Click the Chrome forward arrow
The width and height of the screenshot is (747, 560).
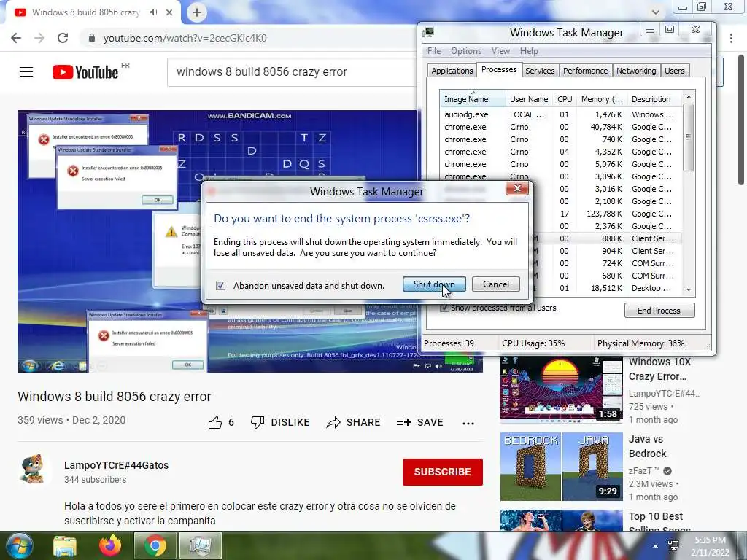coord(39,38)
